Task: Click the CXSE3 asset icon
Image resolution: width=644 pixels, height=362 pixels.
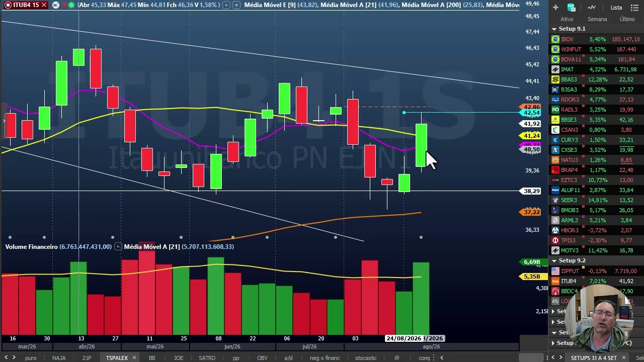Action: tap(555, 150)
